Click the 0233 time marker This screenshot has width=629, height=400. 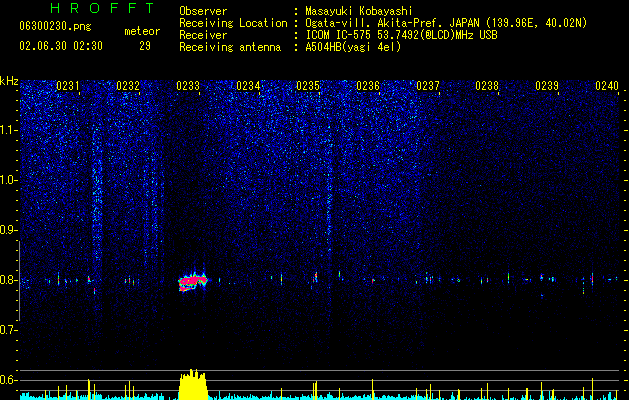click(x=188, y=86)
